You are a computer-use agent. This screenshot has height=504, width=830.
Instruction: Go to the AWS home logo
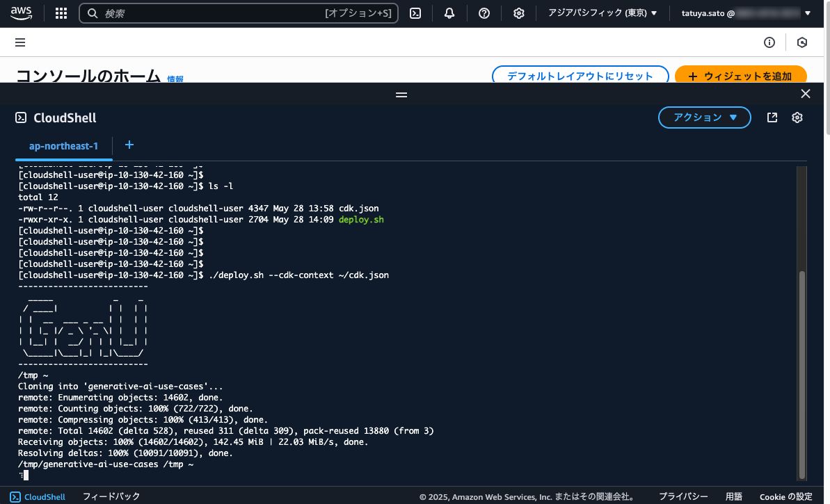pos(21,13)
